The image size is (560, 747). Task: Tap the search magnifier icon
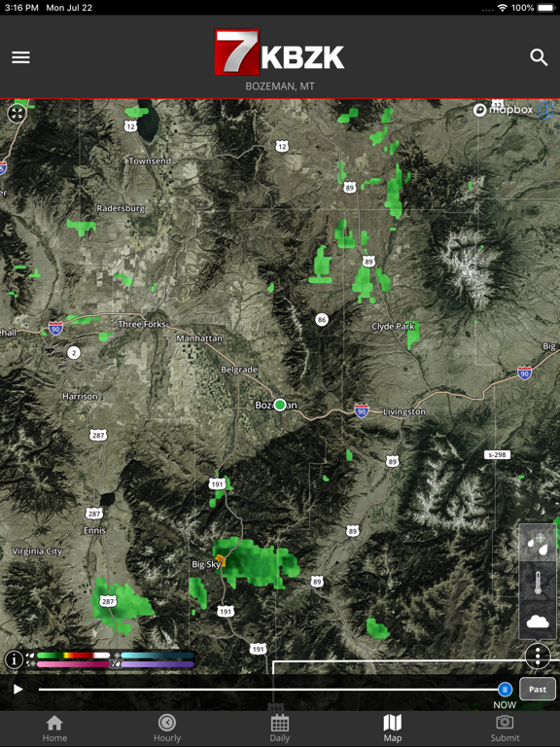539,57
